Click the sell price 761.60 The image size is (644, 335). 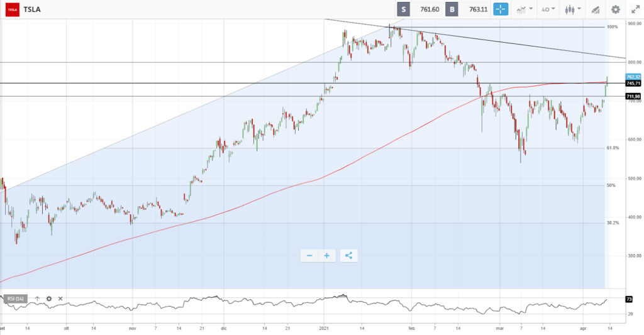coord(430,9)
